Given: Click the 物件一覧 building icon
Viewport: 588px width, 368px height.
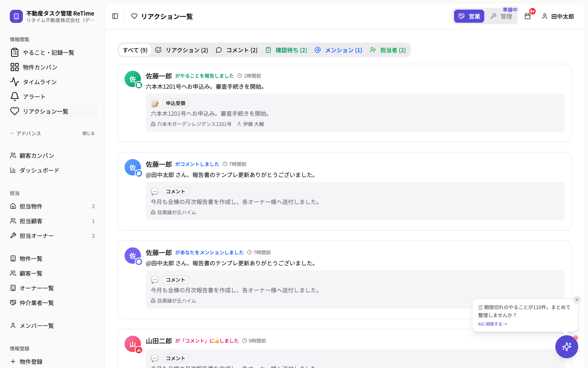Looking at the screenshot, I should tap(13, 258).
